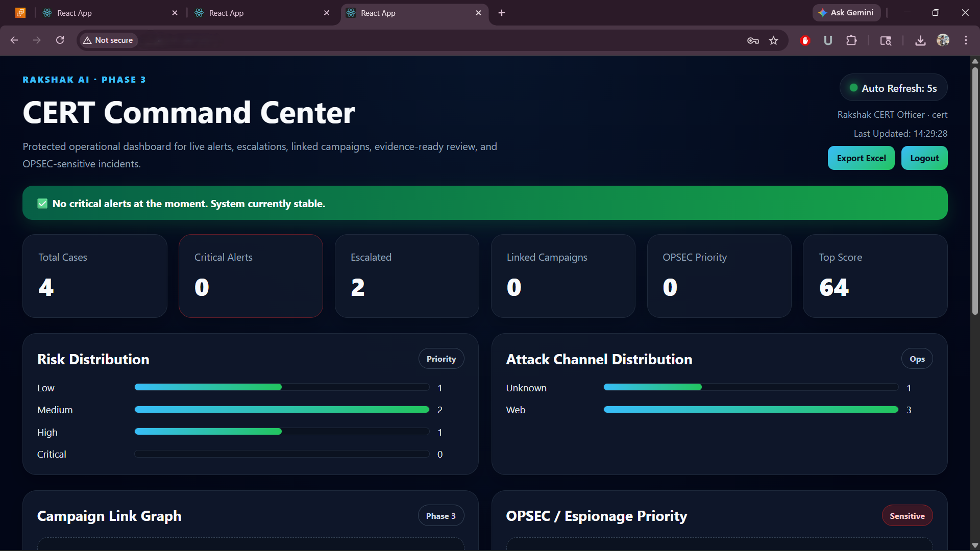980x551 pixels.
Task: Click the Sensitive badge on OPSEC panel
Action: (907, 516)
